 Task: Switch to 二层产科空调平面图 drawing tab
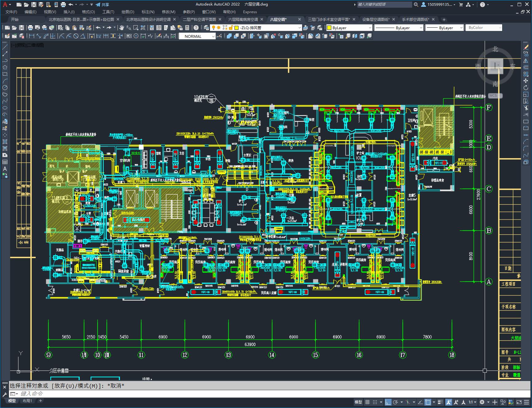[x=199, y=19]
